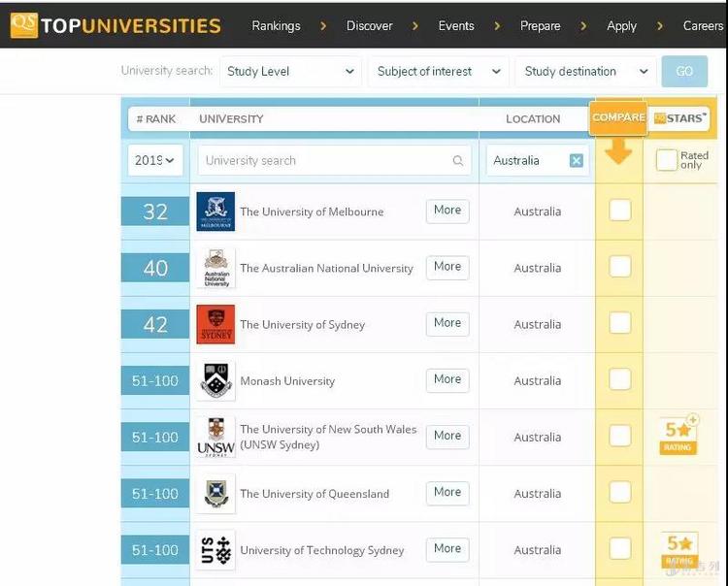This screenshot has height=586, width=728.
Task: Open the Study Level dropdown
Action: pos(290,71)
